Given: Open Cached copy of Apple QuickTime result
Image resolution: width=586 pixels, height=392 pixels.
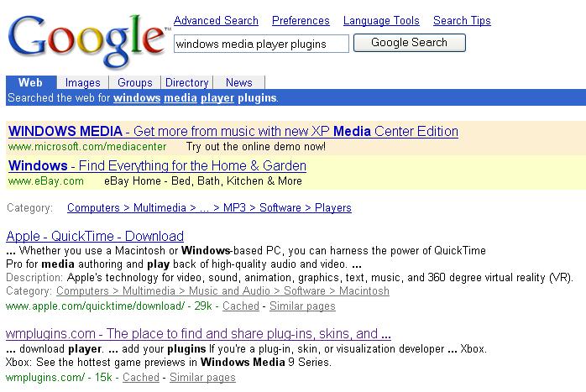Looking at the screenshot, I should click(x=241, y=306).
